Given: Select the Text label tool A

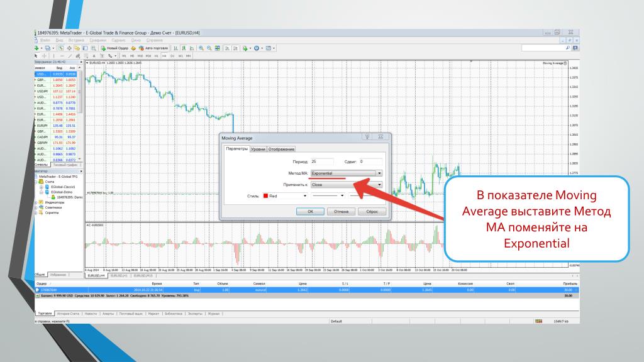Looking at the screenshot, I should (94, 56).
